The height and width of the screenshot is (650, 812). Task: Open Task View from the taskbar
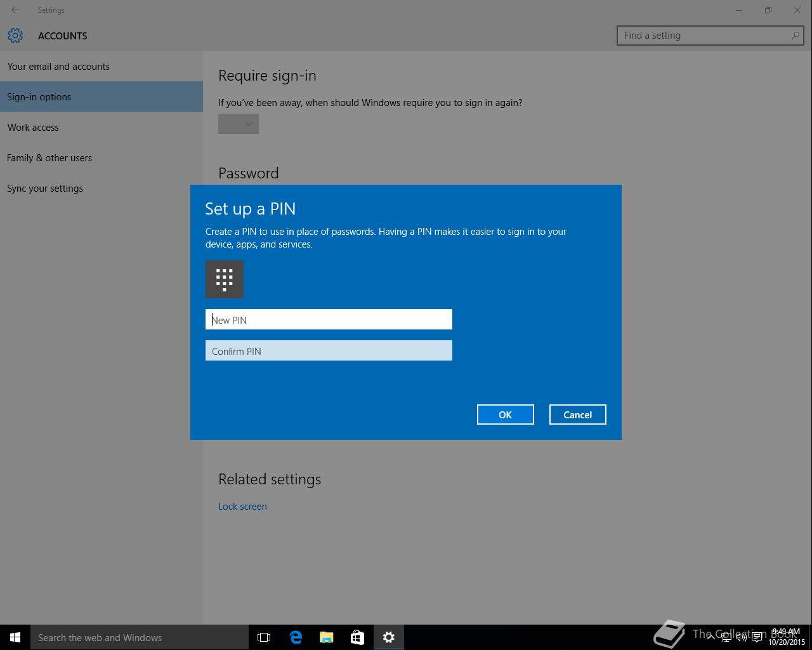coord(264,637)
